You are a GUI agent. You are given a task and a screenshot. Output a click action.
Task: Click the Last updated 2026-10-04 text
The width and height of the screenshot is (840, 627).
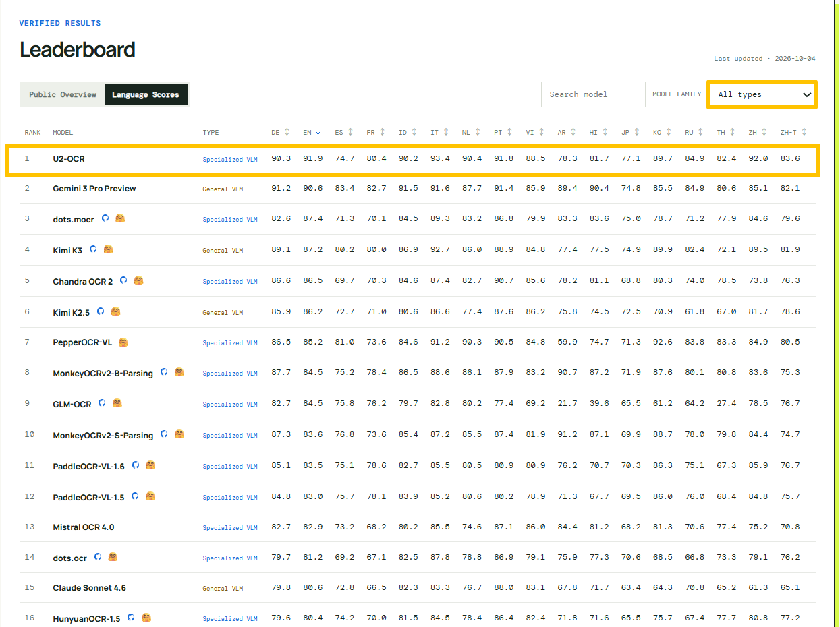coord(764,59)
